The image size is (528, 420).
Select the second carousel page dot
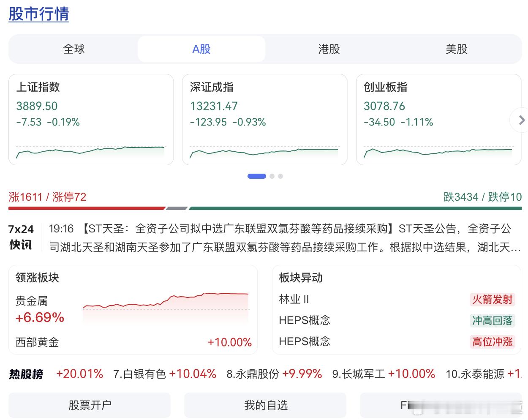tap(272, 176)
